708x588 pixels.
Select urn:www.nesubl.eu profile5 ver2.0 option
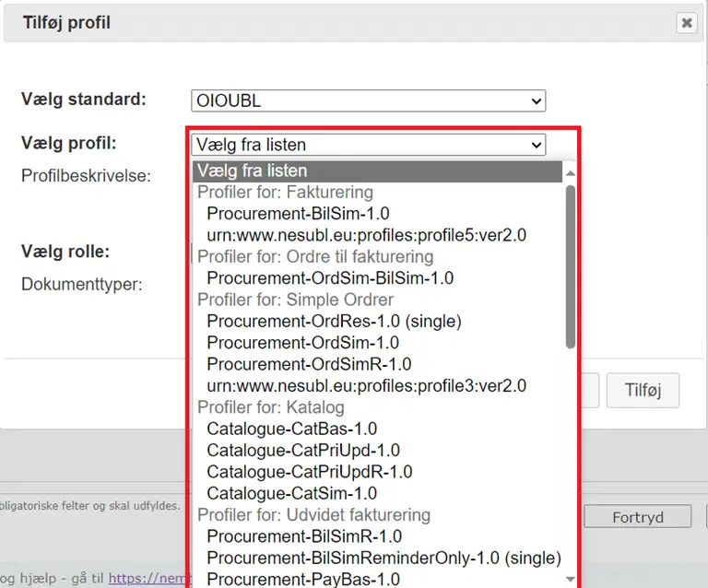(x=366, y=235)
